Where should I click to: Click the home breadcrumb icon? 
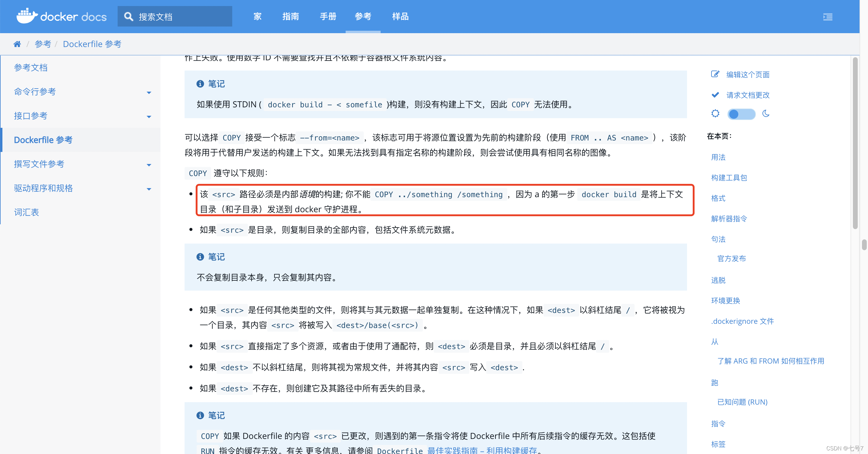point(17,44)
